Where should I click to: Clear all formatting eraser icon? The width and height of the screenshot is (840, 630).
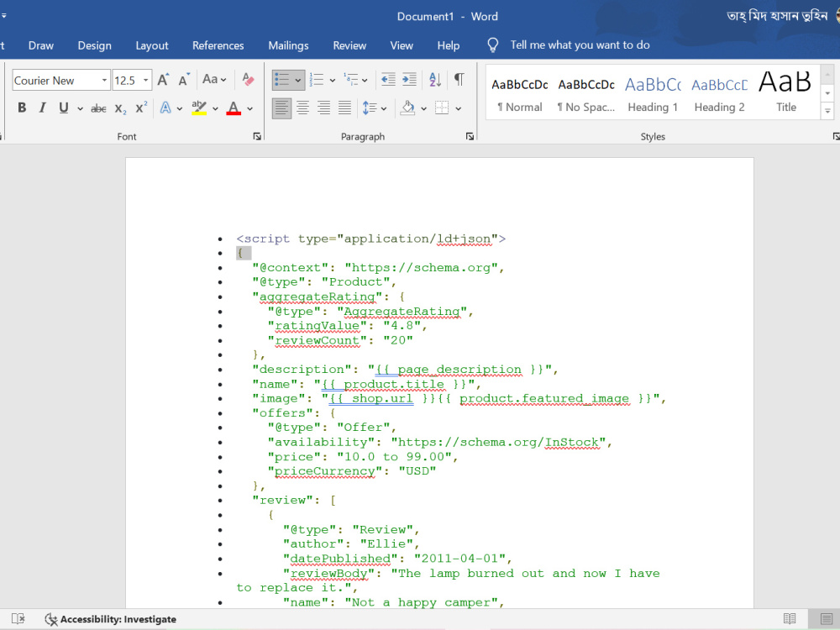(248, 80)
